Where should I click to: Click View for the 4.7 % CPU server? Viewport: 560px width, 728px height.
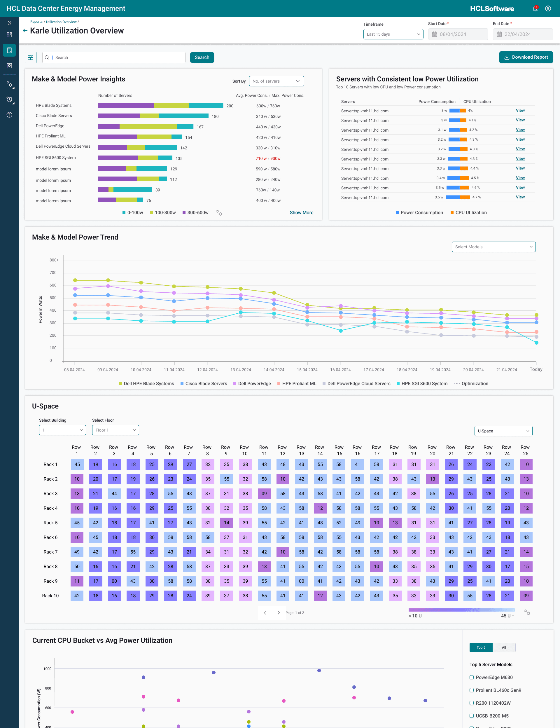point(520,197)
